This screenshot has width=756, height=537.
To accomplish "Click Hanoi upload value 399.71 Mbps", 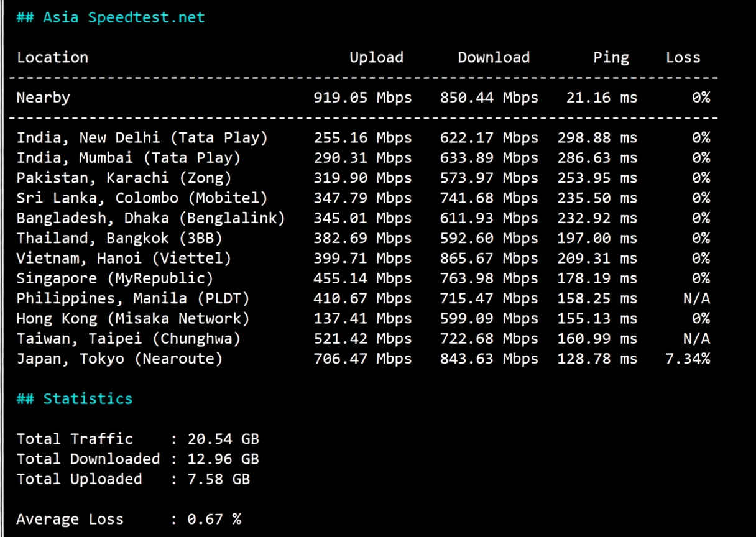I will coord(362,259).
